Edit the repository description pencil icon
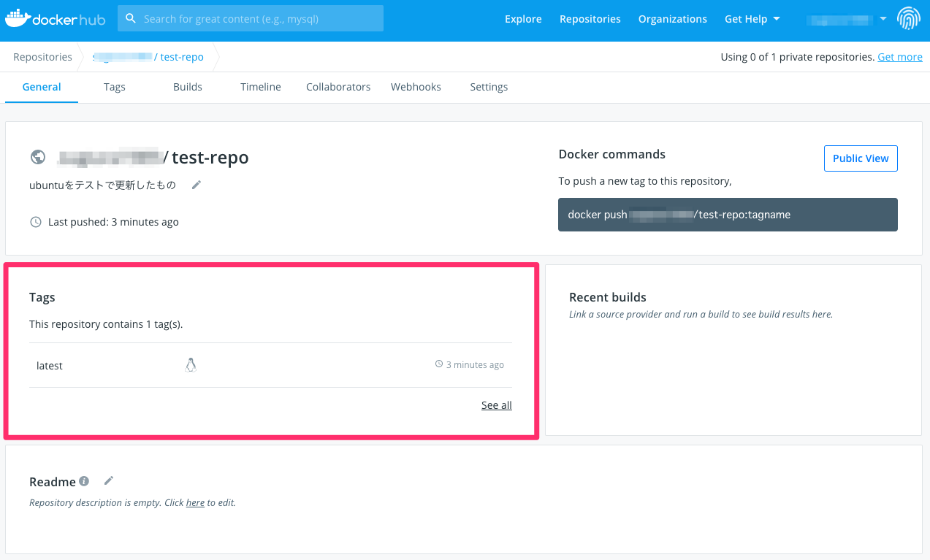 (196, 185)
